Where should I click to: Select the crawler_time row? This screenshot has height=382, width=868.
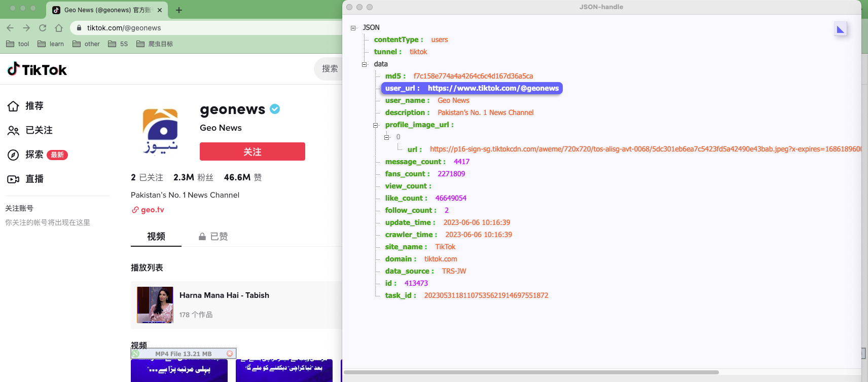[449, 235]
